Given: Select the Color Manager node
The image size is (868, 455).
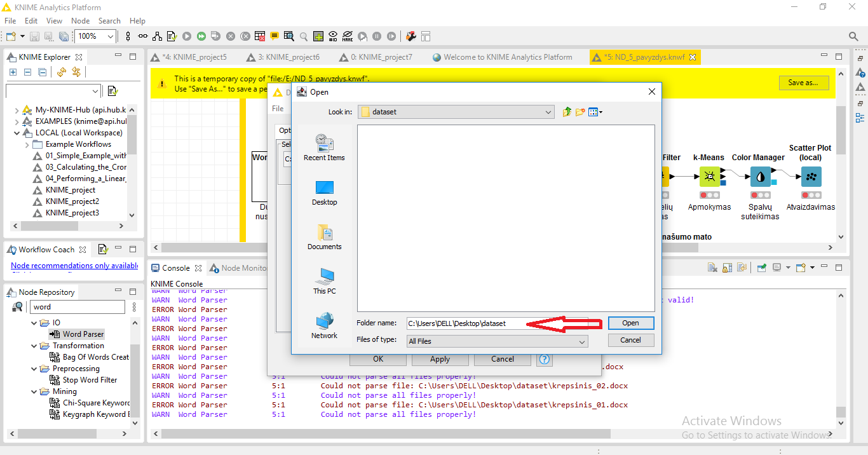Looking at the screenshot, I should tap(760, 176).
